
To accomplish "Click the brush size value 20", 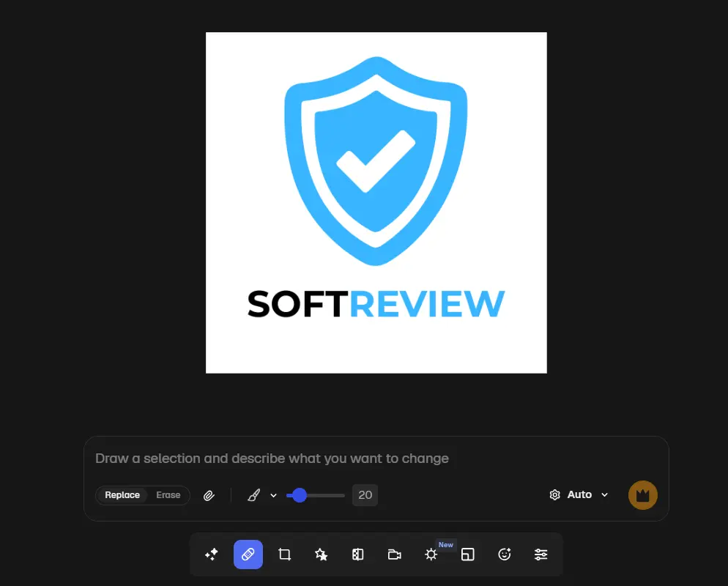I will [365, 495].
